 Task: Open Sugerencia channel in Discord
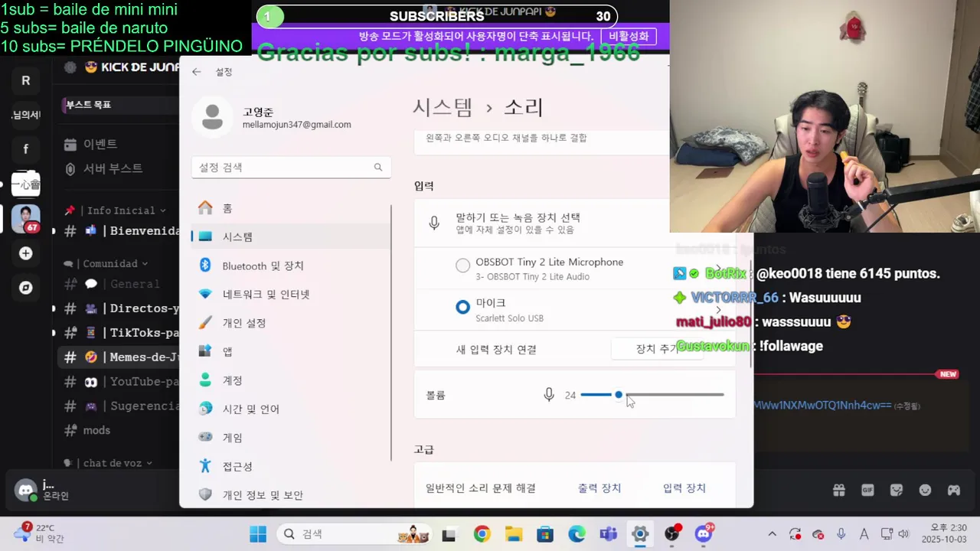(x=120, y=406)
